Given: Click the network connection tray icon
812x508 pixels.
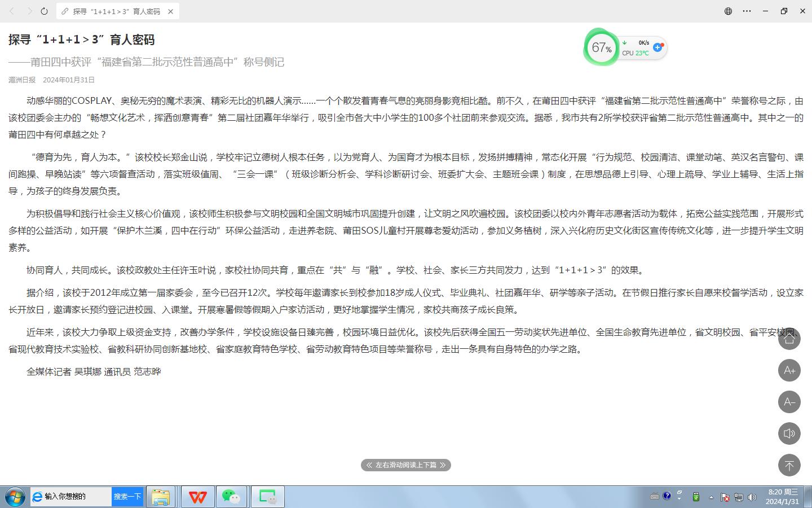Looking at the screenshot, I should [x=739, y=497].
